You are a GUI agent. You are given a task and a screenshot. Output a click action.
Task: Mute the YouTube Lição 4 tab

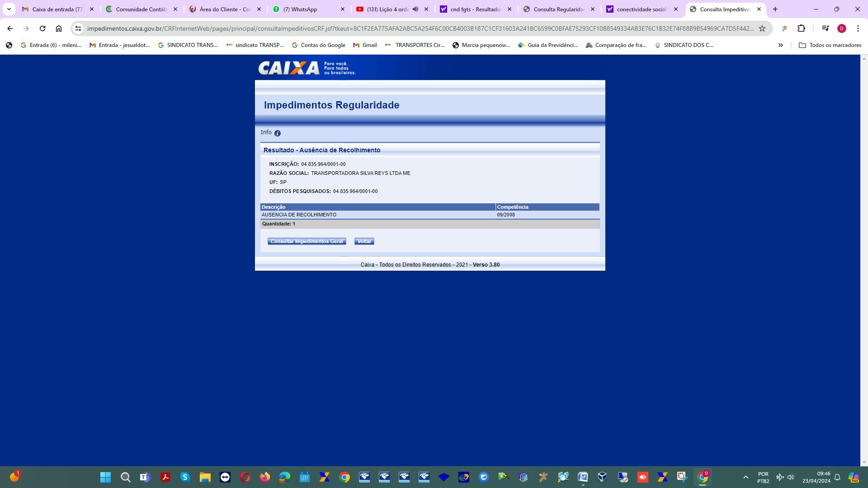click(415, 9)
